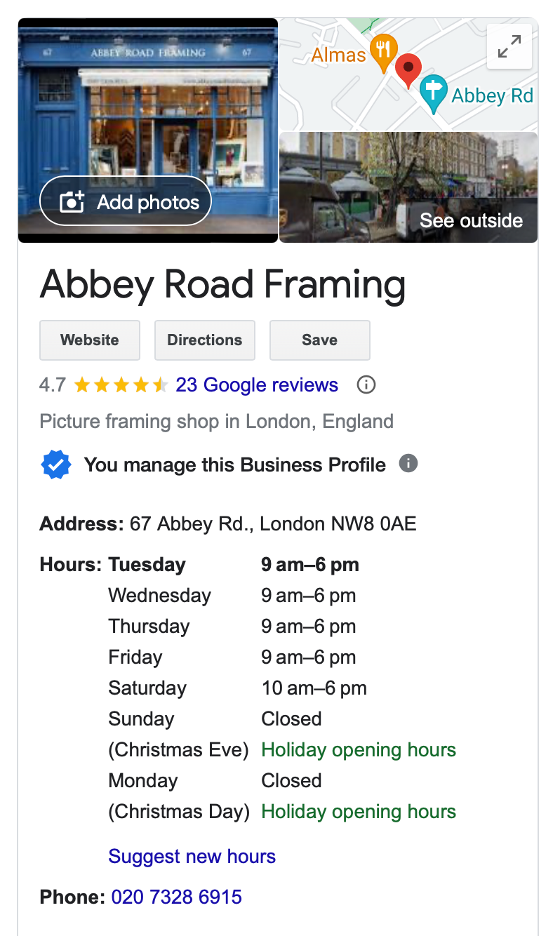Click the expand map arrows icon

click(x=509, y=46)
